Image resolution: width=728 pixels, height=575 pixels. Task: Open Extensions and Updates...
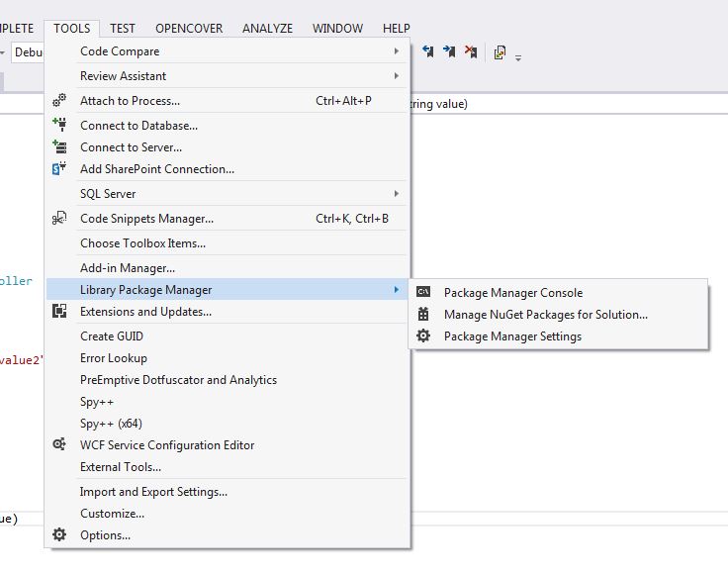pos(227,312)
